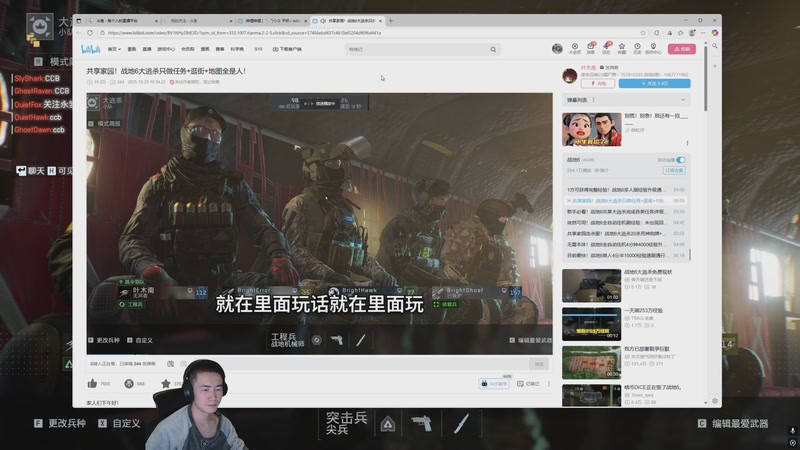Click the pink 投稿 upload button
The width and height of the screenshot is (800, 450).
682,49
